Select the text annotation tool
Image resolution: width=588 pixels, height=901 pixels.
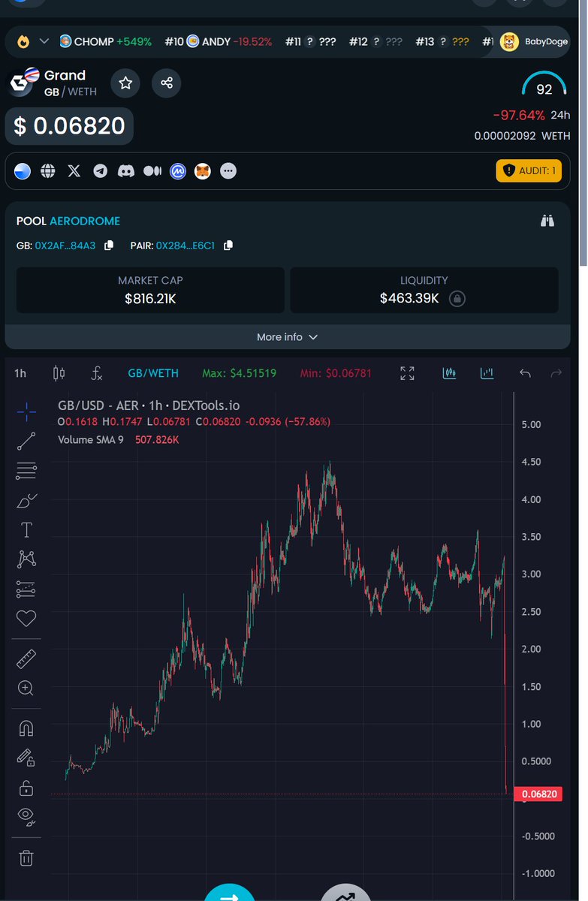tap(26, 530)
